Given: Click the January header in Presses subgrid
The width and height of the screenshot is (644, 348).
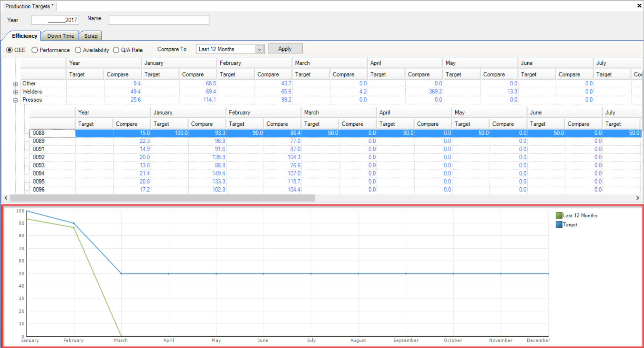Looking at the screenshot, I should [188, 112].
